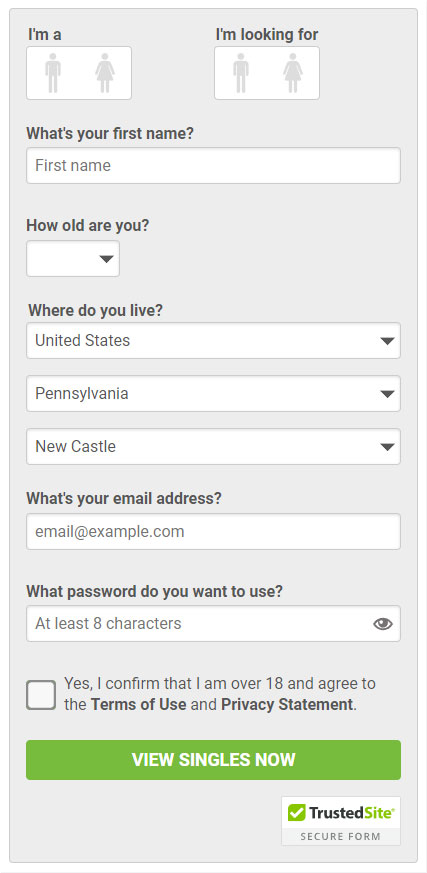The height and width of the screenshot is (873, 427).
Task: Toggle password visibility eye icon
Action: click(382, 624)
